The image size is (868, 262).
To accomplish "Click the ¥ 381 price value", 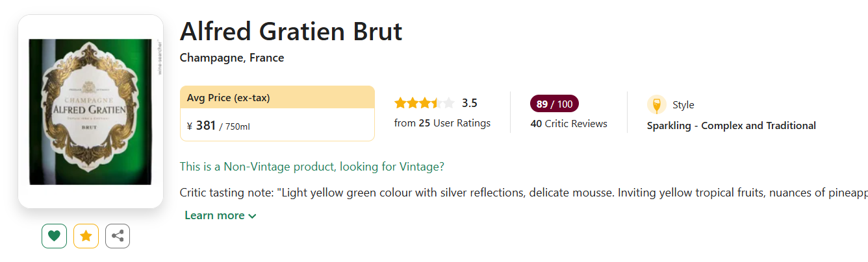I will (x=201, y=125).
